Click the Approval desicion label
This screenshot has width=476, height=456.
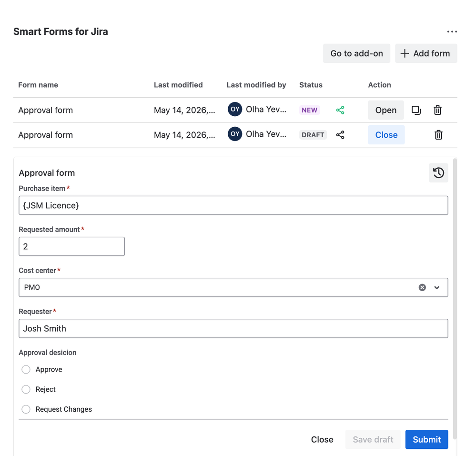click(x=47, y=353)
